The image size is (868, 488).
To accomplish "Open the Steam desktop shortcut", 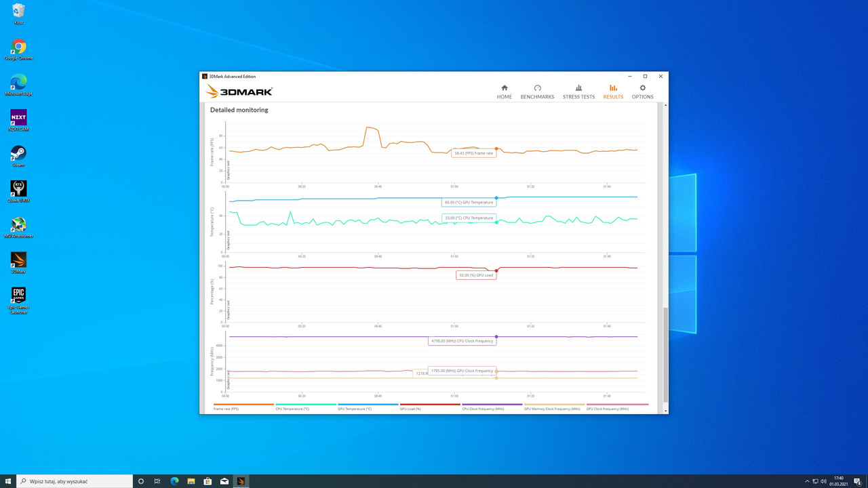I will coord(18,154).
